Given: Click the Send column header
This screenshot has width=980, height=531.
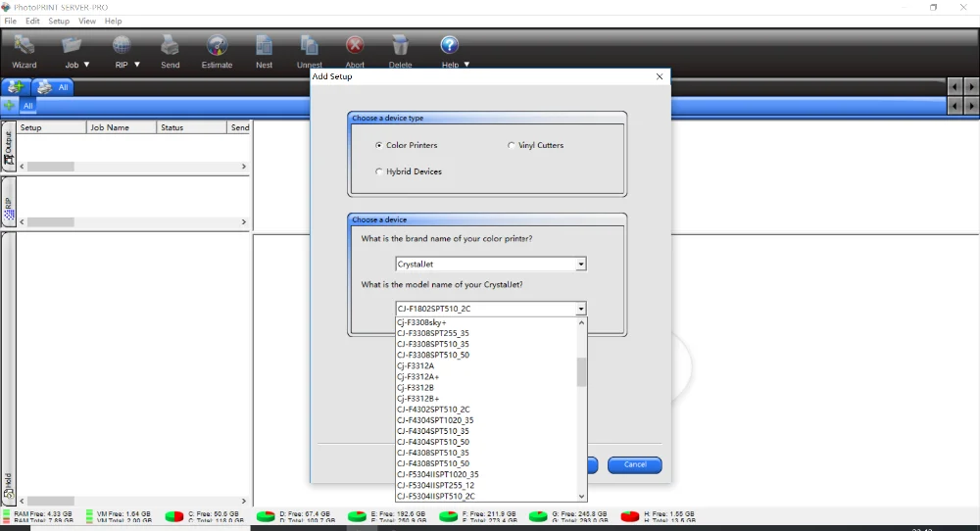Looking at the screenshot, I should tap(240, 127).
